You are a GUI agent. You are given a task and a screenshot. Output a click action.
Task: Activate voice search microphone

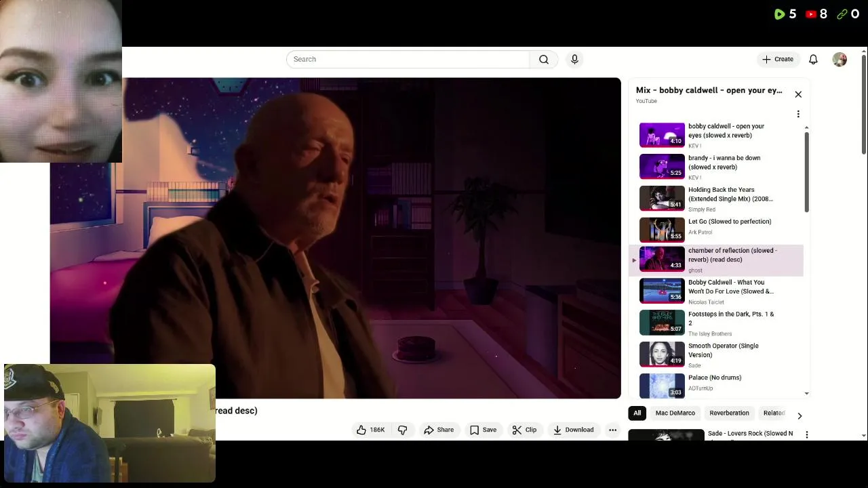click(574, 60)
